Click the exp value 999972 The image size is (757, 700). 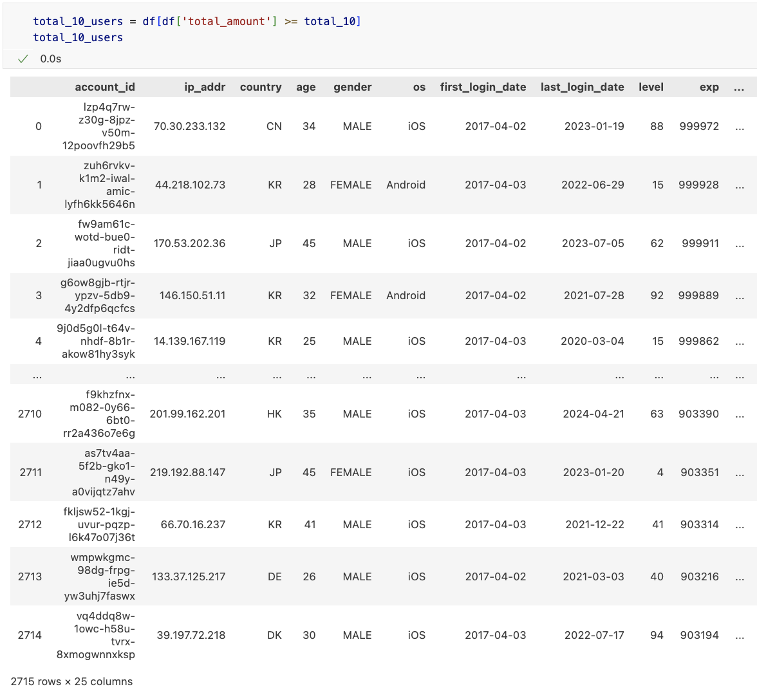699,126
